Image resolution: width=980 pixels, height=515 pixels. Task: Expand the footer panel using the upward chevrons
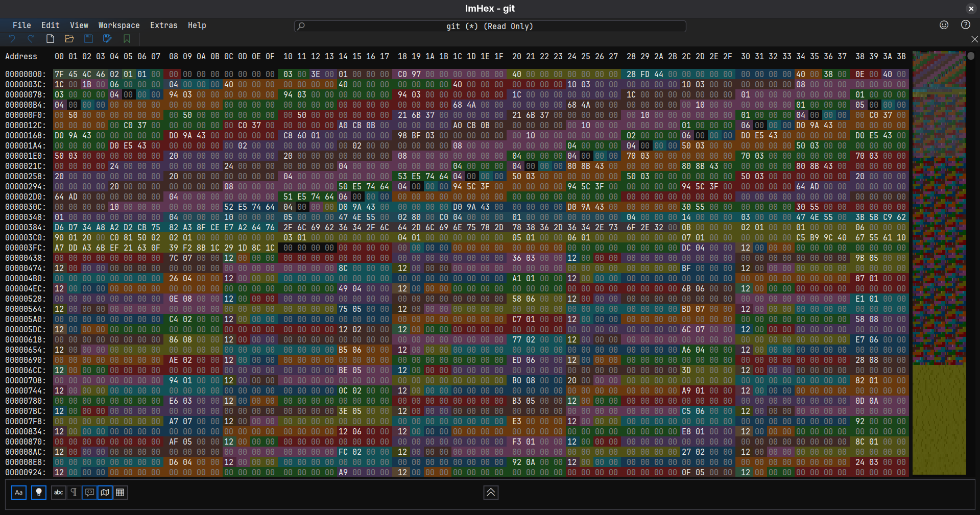[491, 493]
